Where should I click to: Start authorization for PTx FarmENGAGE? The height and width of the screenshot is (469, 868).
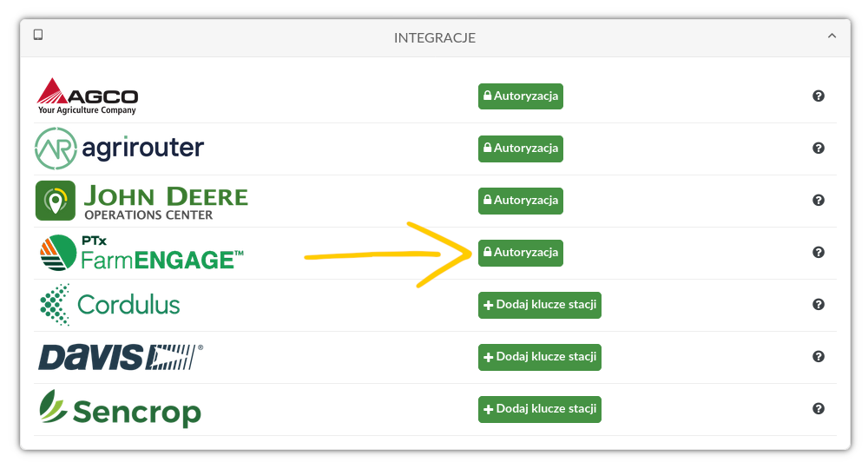[x=520, y=253]
